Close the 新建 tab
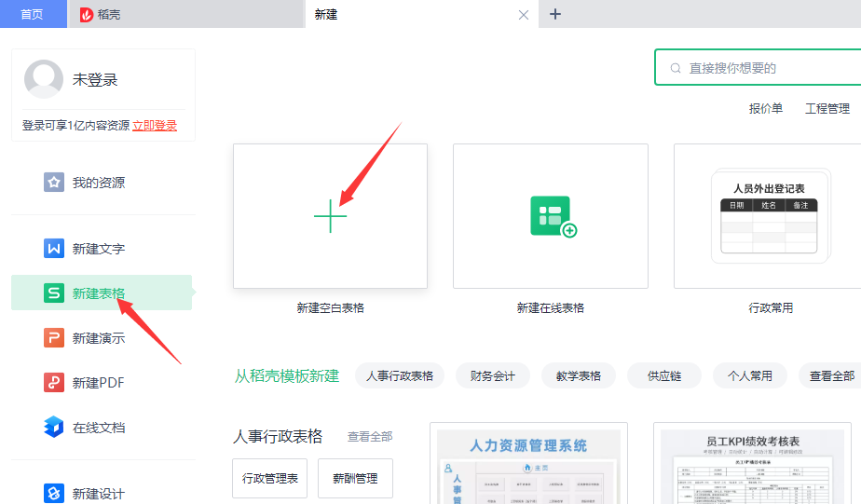Screen dimensions: 861x504 524,15
